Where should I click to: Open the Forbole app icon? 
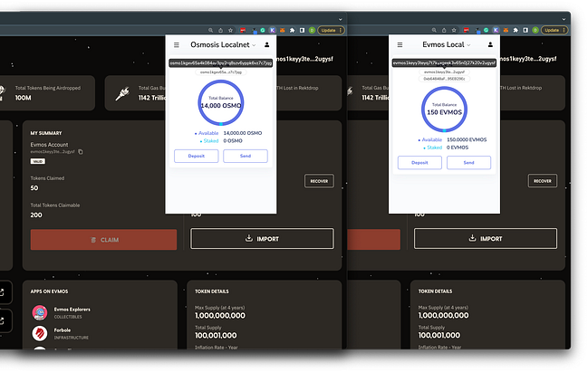pos(40,333)
